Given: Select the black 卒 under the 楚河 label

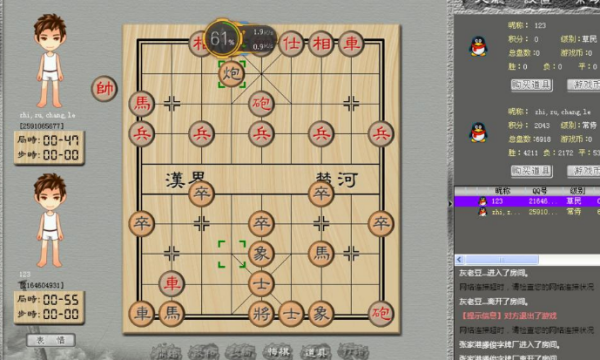Looking at the screenshot, I should [x=321, y=194].
